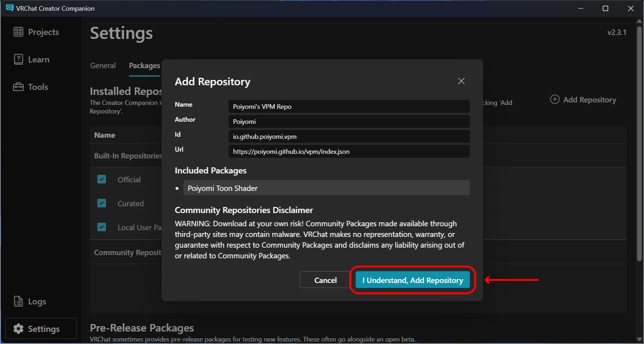Click the v2.3.1 version label
The width and height of the screenshot is (644, 344).
click(x=616, y=32)
